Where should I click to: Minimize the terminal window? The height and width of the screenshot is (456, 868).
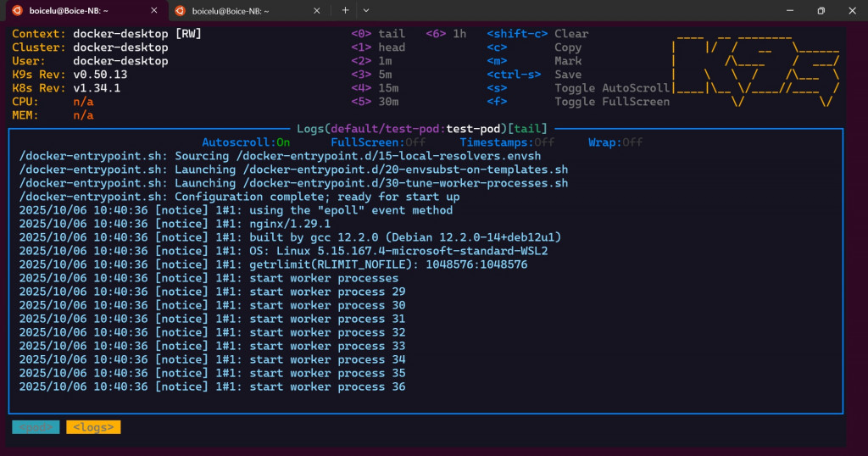coord(790,10)
